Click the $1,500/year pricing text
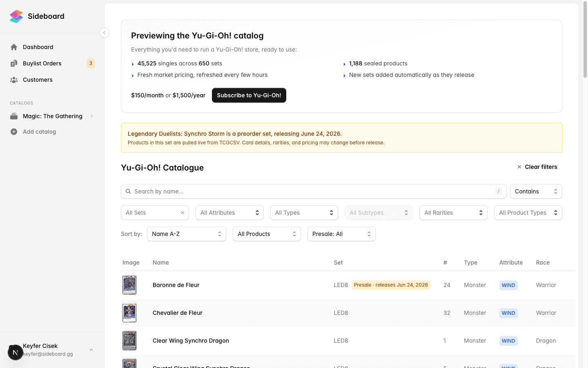The image size is (588, 368). click(189, 95)
